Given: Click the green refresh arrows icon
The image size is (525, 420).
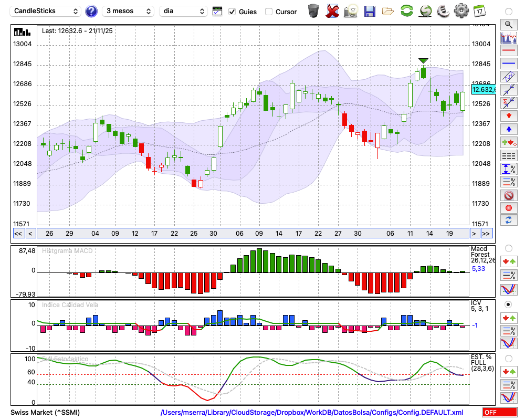Looking at the screenshot, I should (x=406, y=10).
